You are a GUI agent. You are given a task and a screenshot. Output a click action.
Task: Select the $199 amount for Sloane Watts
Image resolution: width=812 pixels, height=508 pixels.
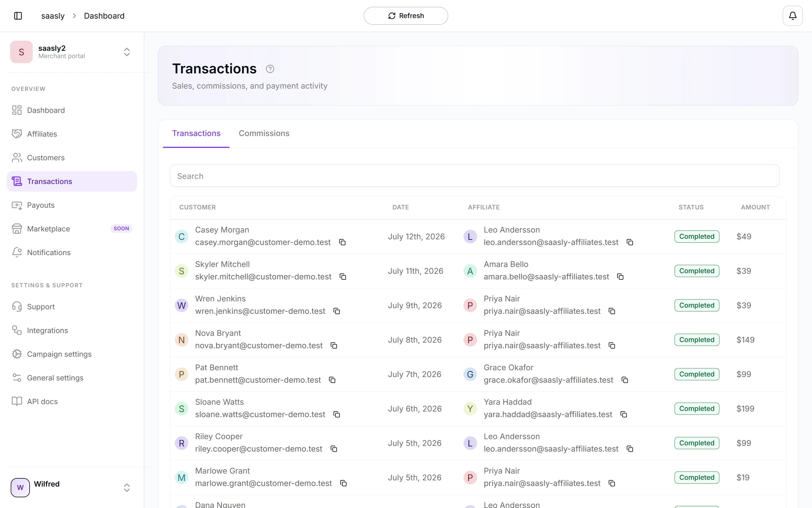coord(745,409)
